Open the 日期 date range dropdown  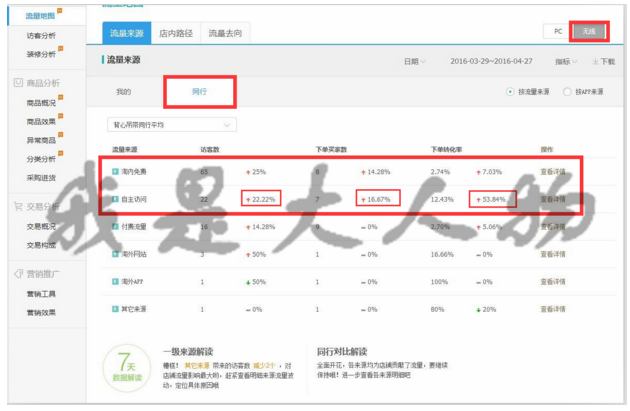tap(413, 61)
